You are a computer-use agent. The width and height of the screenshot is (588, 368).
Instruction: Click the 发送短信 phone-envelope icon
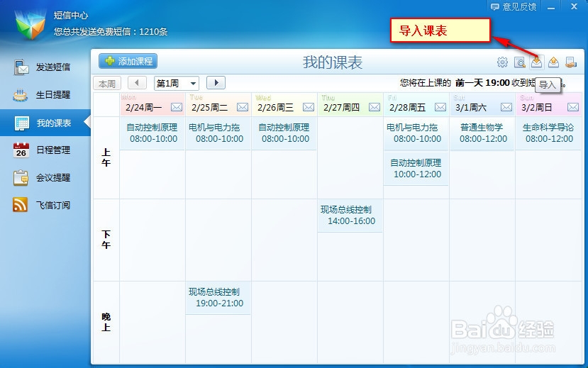click(21, 67)
